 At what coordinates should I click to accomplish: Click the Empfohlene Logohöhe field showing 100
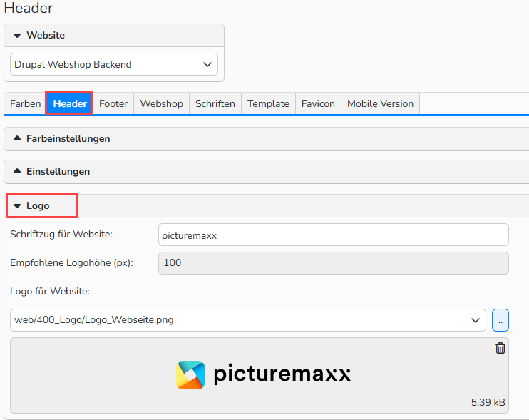point(334,263)
